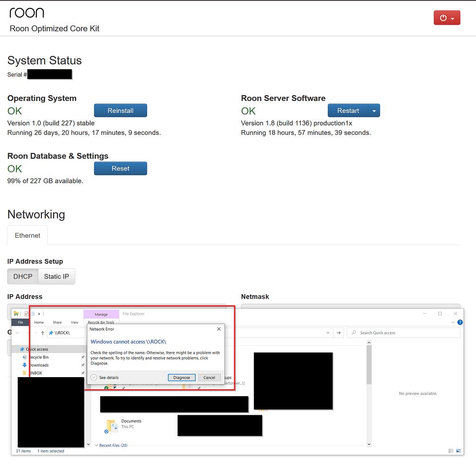Open the Customize Quick Access Toolbar arrow
The width and height of the screenshot is (476, 472).
[39, 314]
